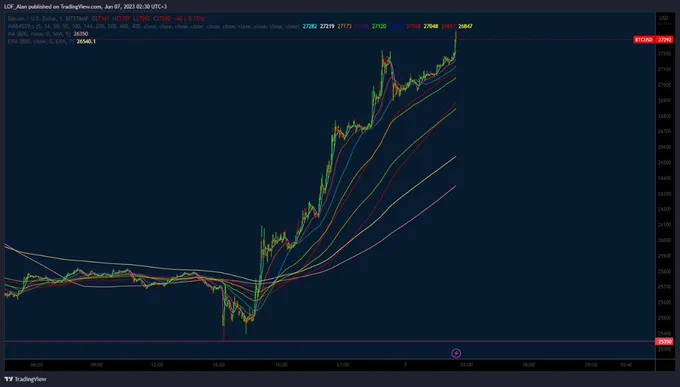
Task: Click the red 25350 price line label
Action: tap(664, 342)
